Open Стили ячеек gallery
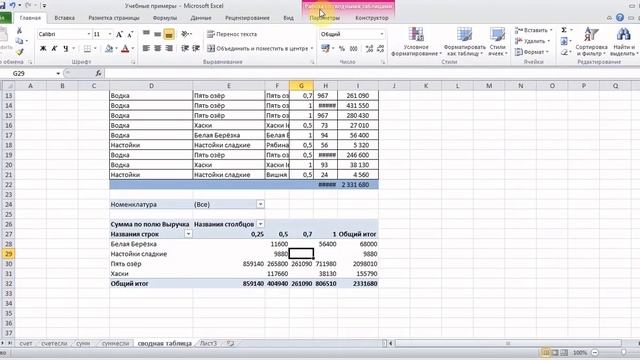The image size is (640, 360). (498, 42)
